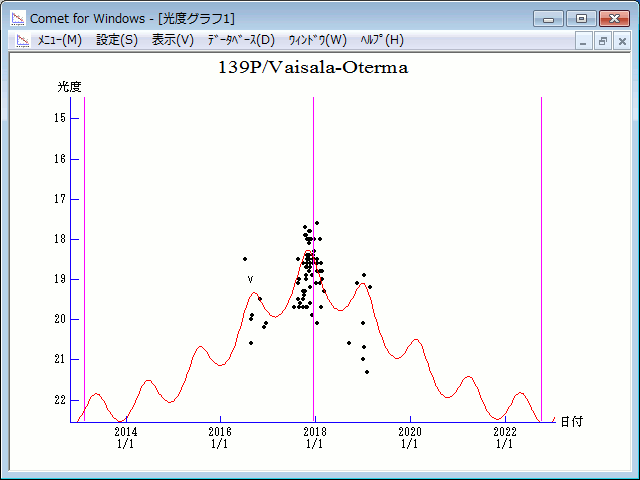Click the isolated observation dot at magnitude 18.5 in 2016
This screenshot has width=640, height=480.
(x=245, y=259)
